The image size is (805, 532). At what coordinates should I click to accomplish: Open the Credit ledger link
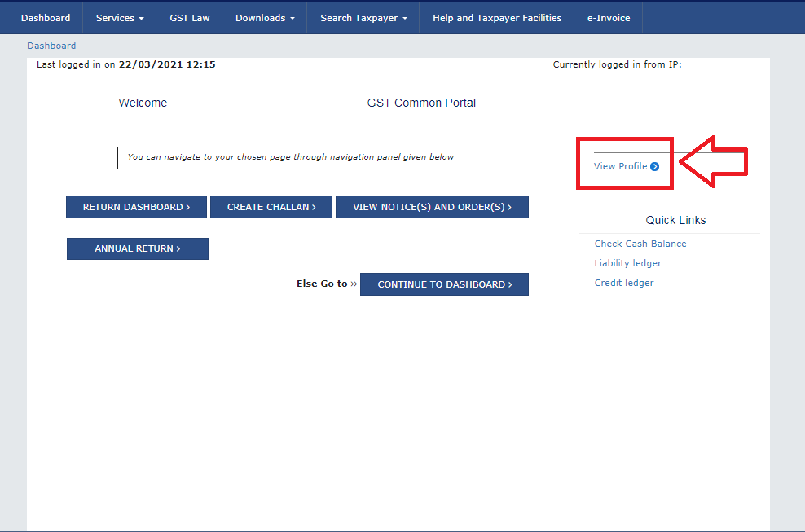point(624,283)
